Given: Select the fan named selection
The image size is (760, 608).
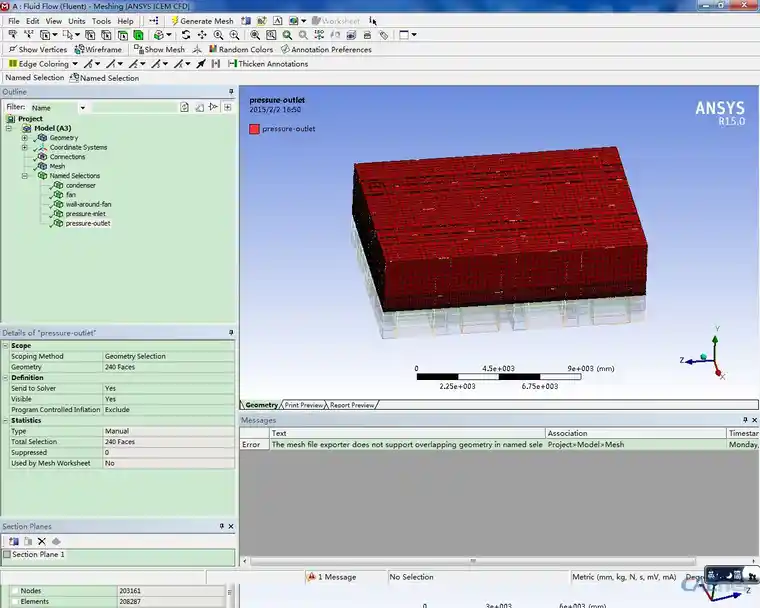Looking at the screenshot, I should coord(71,194).
